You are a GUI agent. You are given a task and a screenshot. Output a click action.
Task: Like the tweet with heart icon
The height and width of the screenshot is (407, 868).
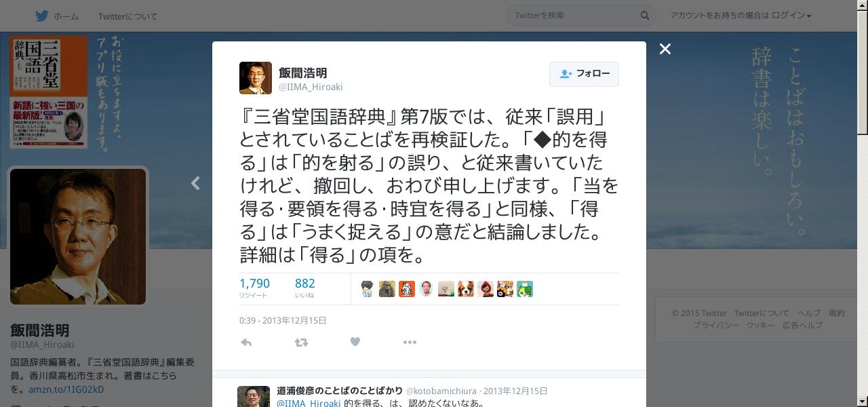[x=355, y=342]
